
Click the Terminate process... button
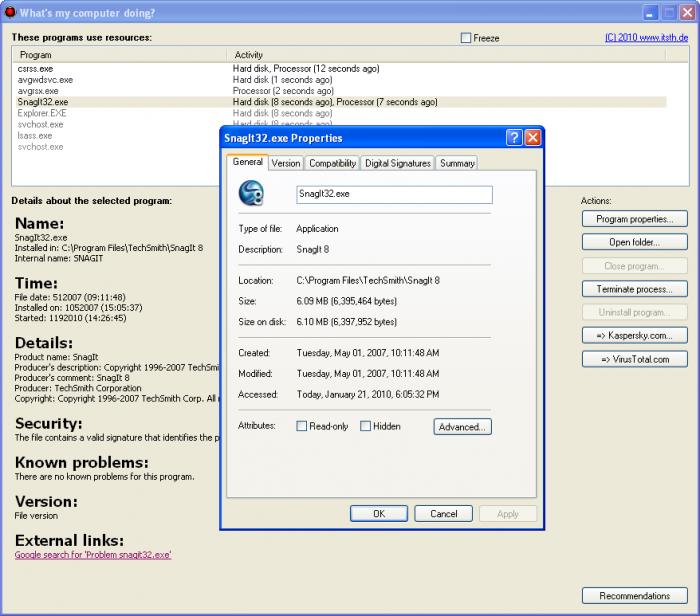[634, 289]
